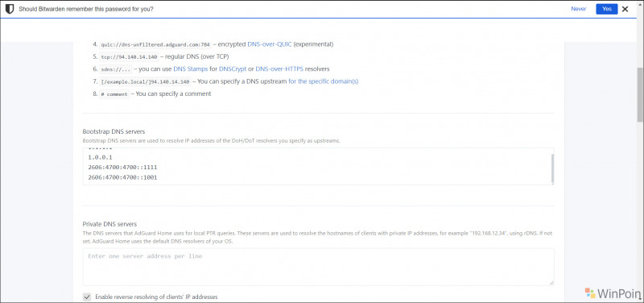The image size is (644, 303).
Task: Open the DNS Stamps link
Action: (x=191, y=68)
